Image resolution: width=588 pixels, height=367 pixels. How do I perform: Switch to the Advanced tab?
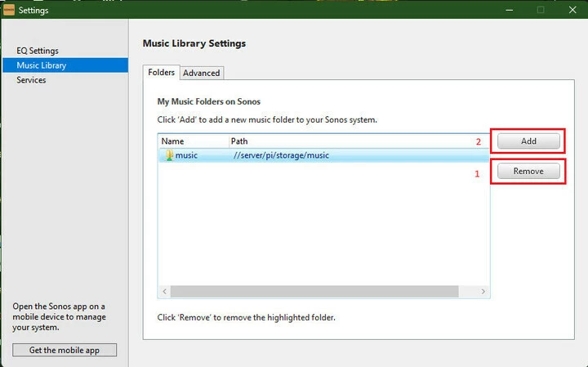[202, 74]
